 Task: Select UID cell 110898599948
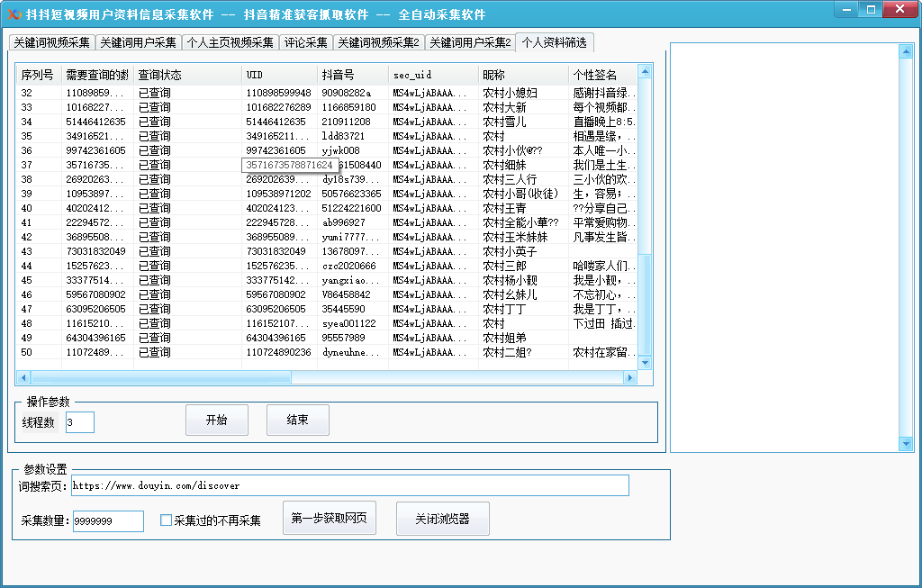tap(279, 93)
